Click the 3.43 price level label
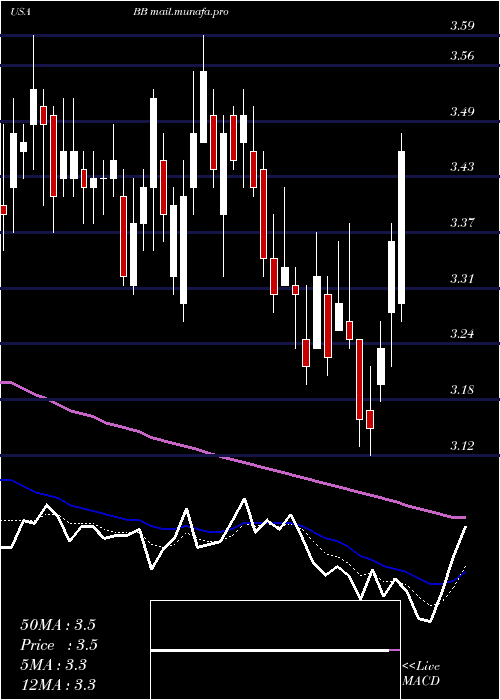 click(x=462, y=167)
